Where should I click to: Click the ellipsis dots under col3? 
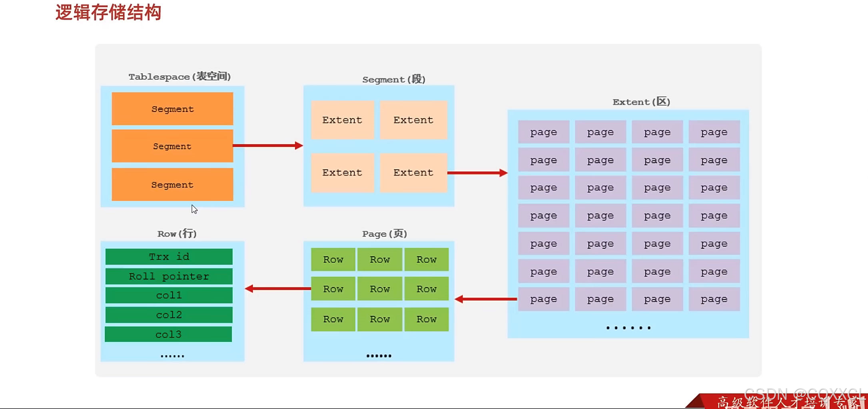tap(172, 356)
